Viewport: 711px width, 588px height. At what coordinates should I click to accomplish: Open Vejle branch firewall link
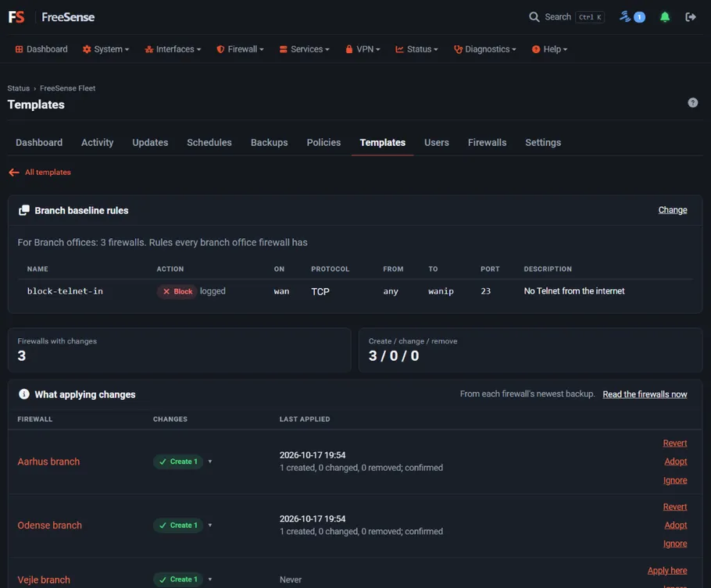point(44,580)
